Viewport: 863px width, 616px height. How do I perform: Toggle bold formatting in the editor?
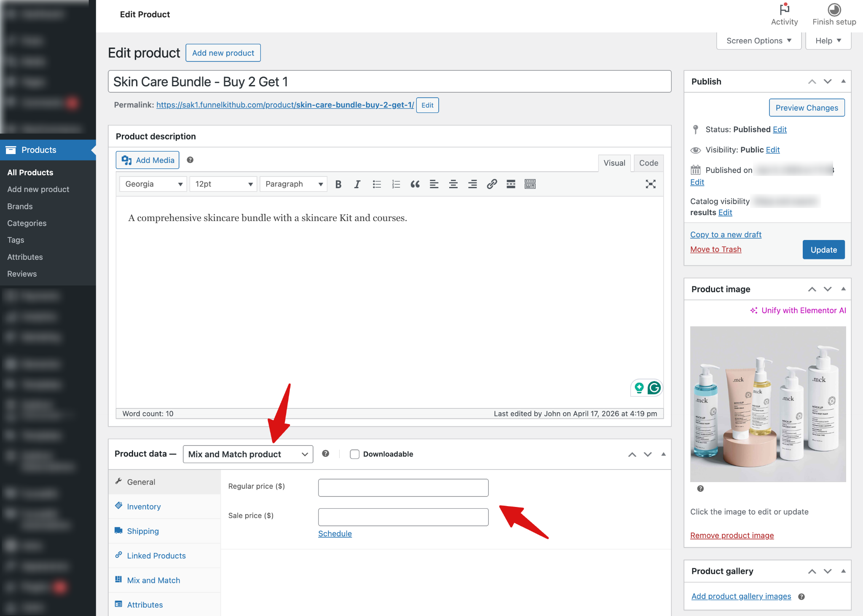click(x=338, y=184)
